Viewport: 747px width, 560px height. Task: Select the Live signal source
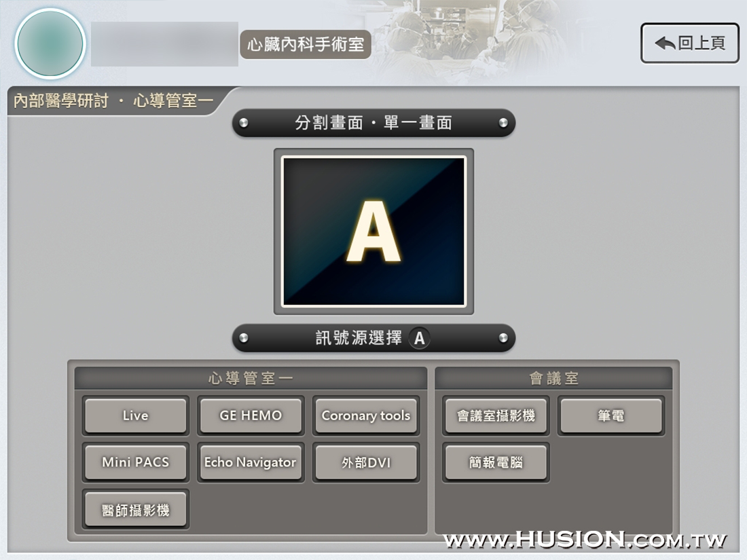[135, 415]
